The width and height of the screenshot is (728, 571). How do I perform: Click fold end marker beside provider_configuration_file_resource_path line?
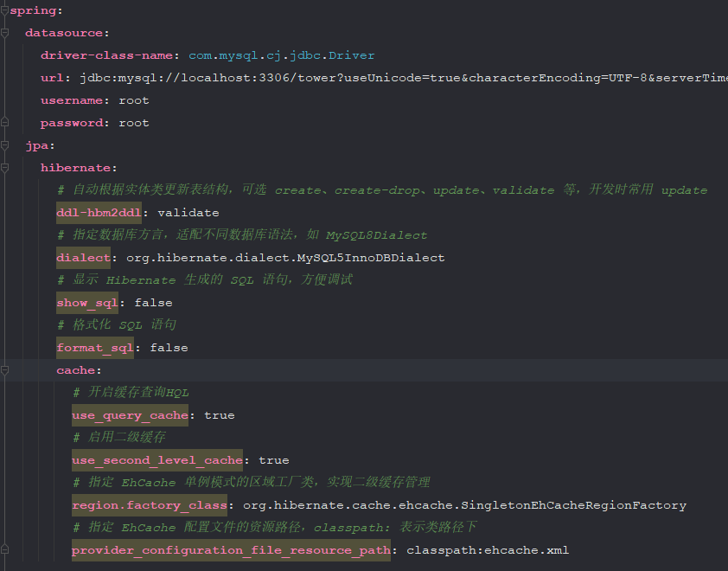coord(4,550)
